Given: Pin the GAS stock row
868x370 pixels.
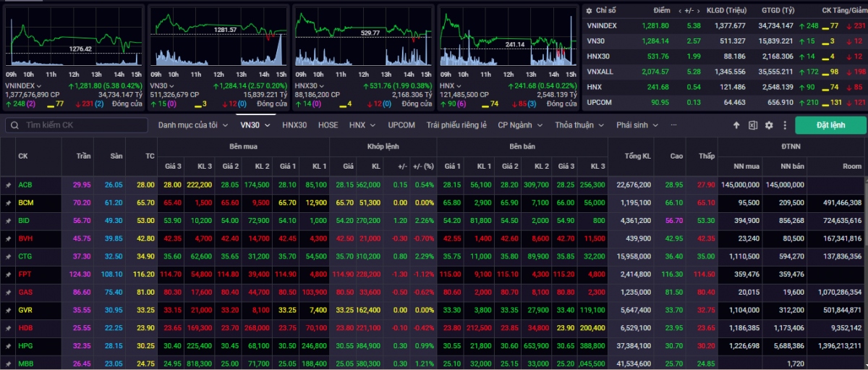Looking at the screenshot, I should 8,292.
